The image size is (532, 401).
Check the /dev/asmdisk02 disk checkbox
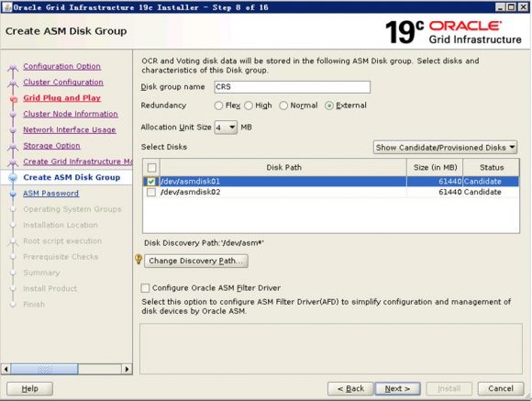click(x=151, y=192)
